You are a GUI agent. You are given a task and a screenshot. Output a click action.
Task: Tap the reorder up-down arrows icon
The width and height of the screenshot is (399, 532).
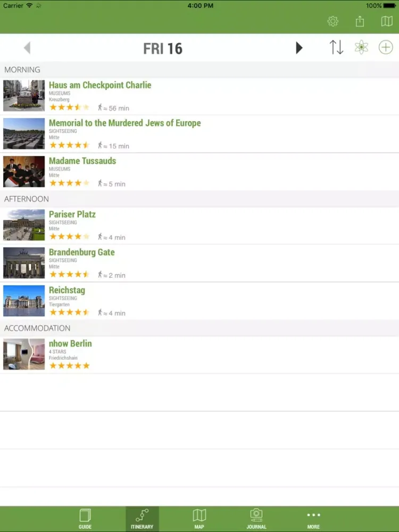pos(336,47)
